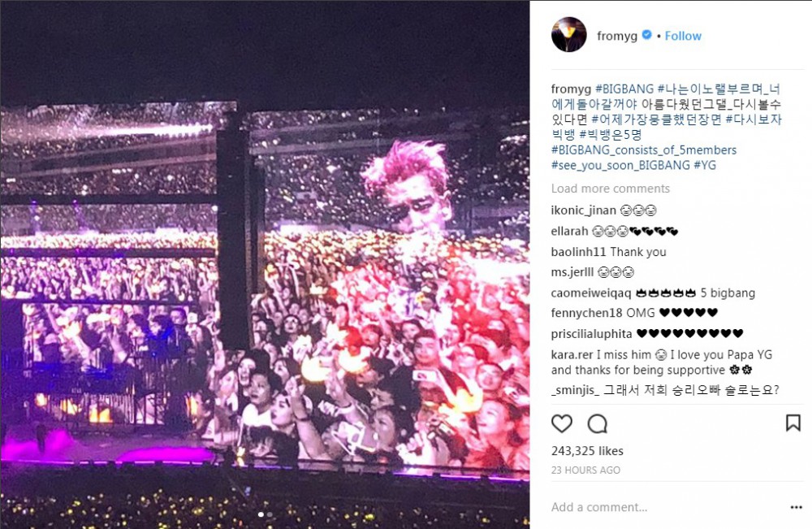The height and width of the screenshot is (529, 812).
Task: Open the #BIGBANG hashtag link
Action: (x=624, y=89)
